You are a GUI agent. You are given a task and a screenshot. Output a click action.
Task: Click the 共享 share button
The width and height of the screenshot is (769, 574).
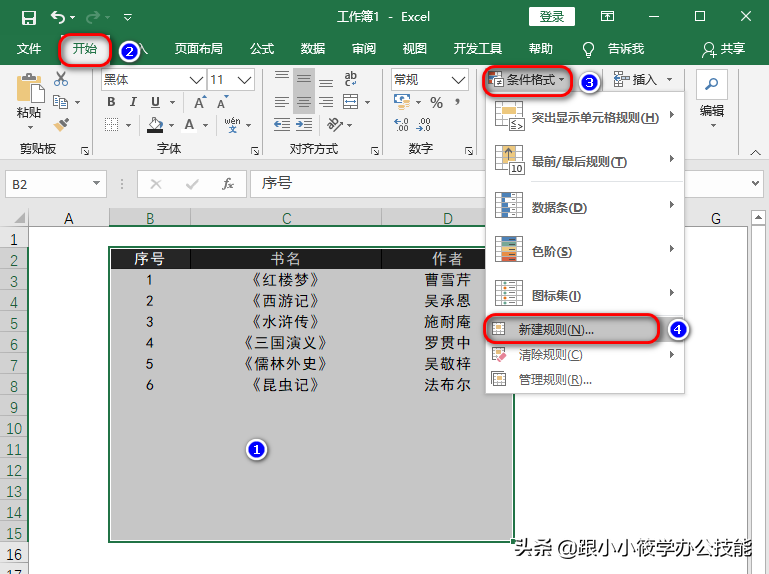724,49
